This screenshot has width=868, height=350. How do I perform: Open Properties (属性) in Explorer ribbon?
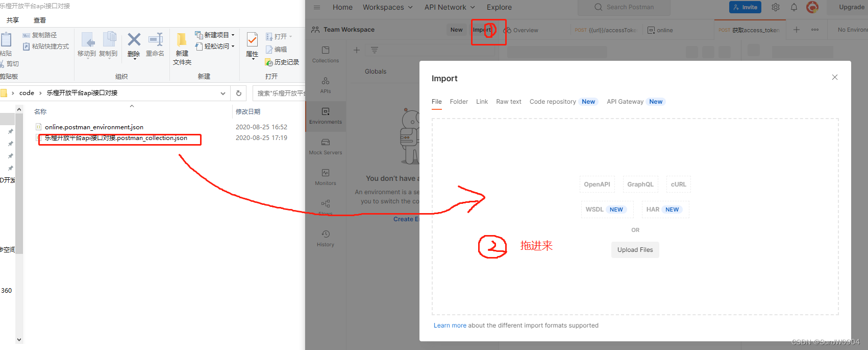tap(252, 46)
